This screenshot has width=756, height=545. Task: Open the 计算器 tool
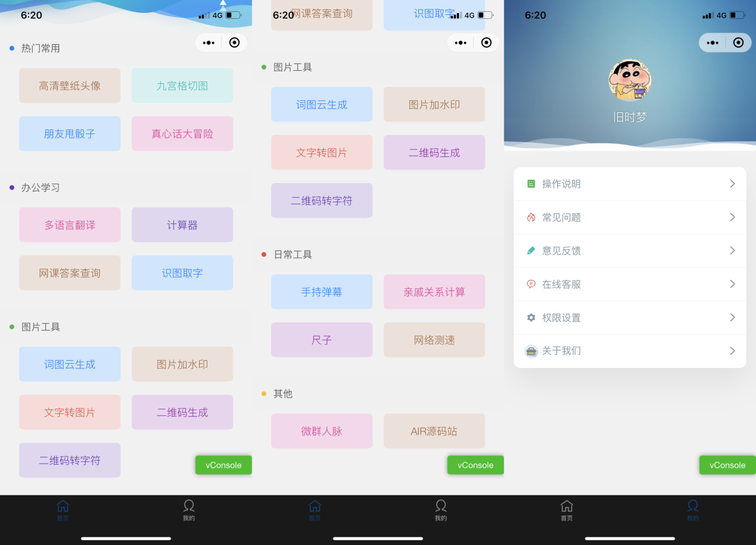tap(183, 225)
